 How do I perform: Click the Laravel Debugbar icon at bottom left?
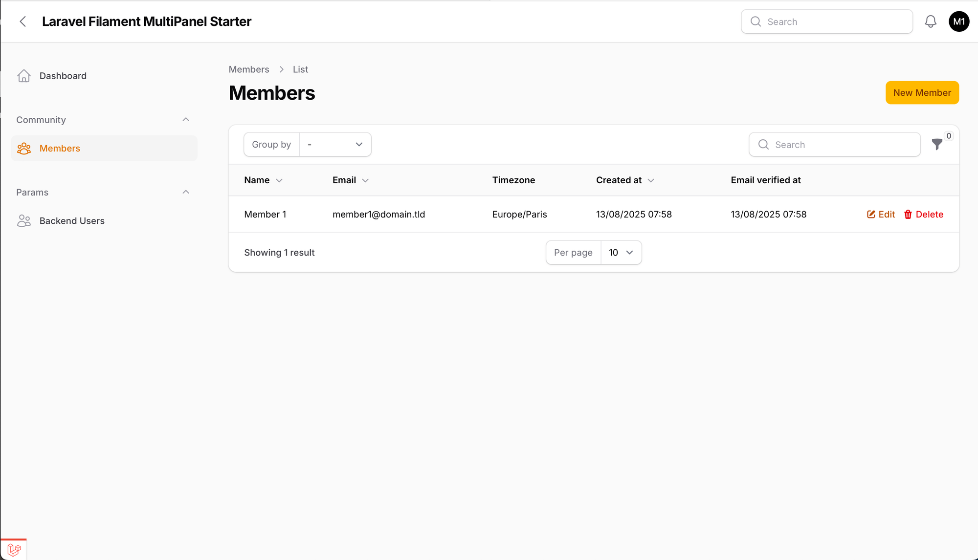click(14, 549)
